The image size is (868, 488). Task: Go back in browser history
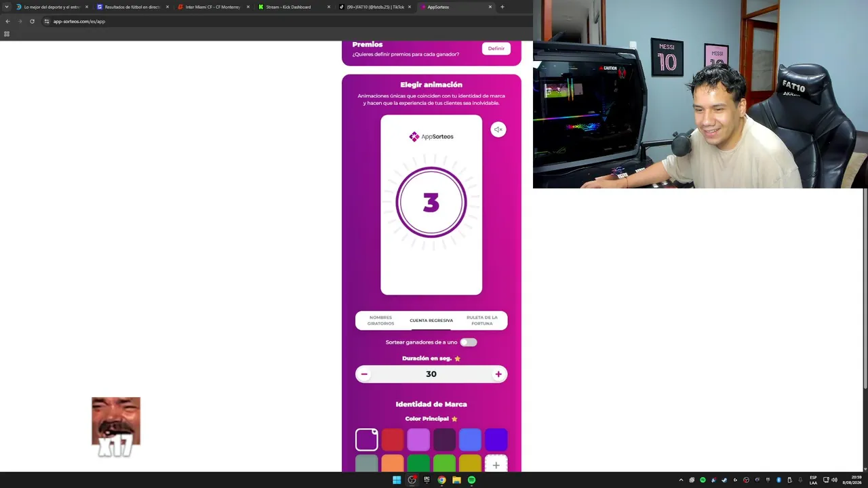[x=8, y=21]
